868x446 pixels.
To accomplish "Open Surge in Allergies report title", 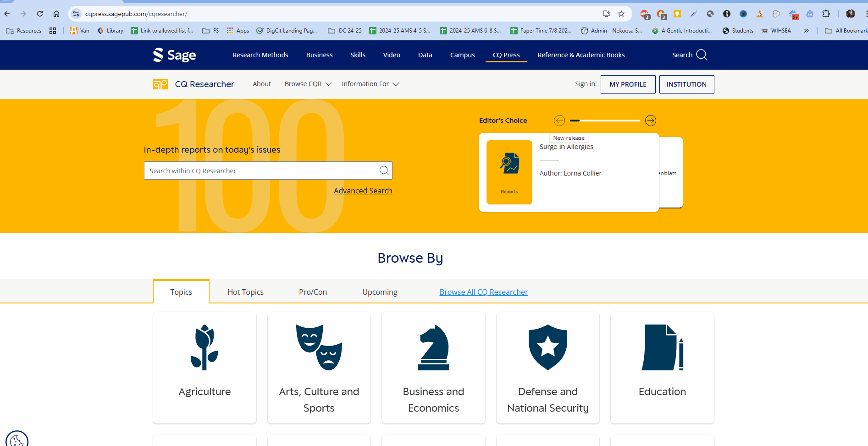I will [566, 147].
